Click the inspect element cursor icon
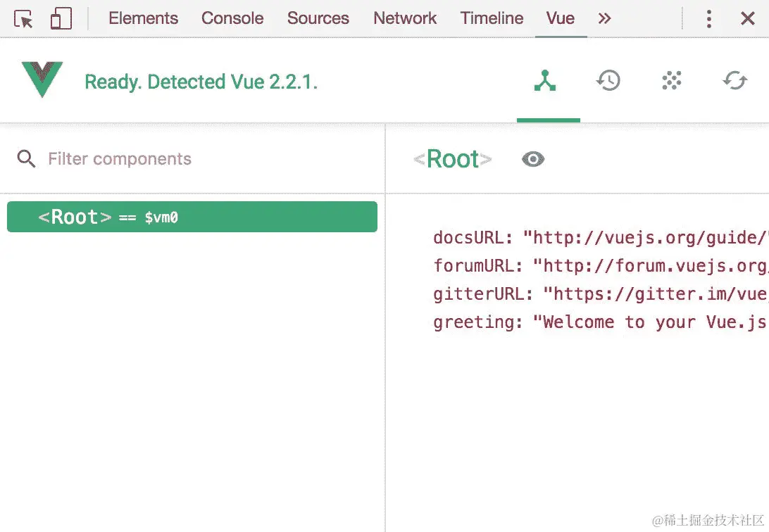 24,19
